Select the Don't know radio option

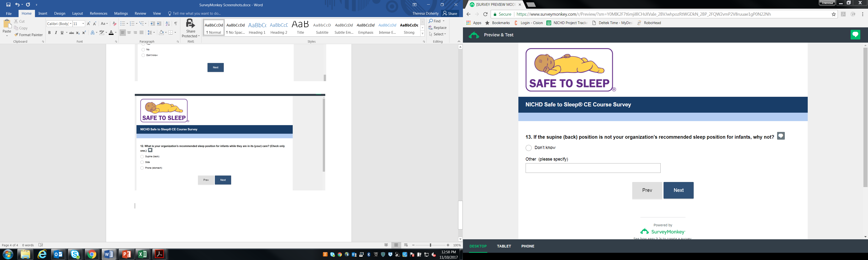529,148
